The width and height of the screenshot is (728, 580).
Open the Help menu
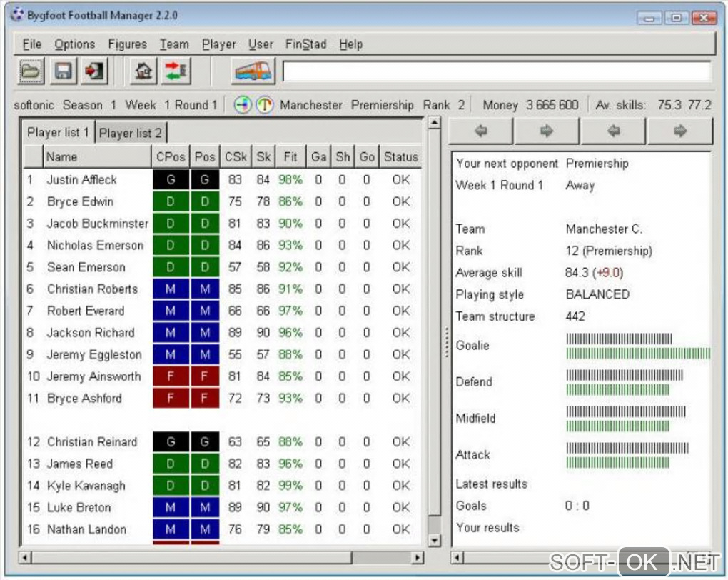[350, 44]
